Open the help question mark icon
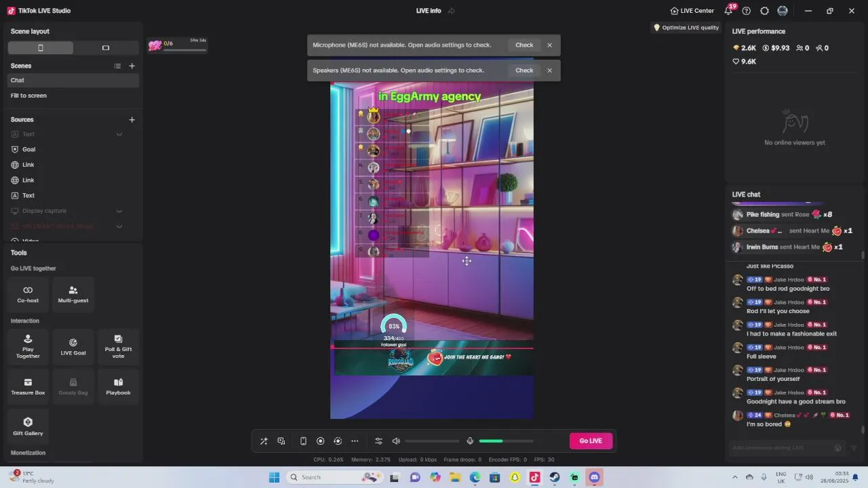 747,11
